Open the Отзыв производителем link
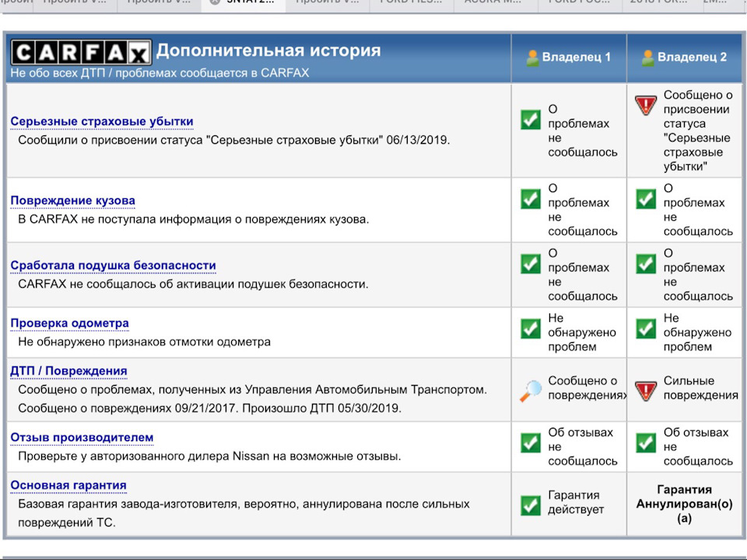This screenshot has width=747, height=560. click(82, 437)
